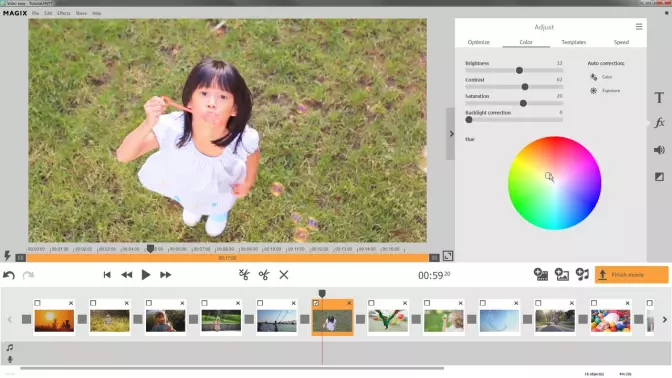Open the Effects menu

pos(63,13)
